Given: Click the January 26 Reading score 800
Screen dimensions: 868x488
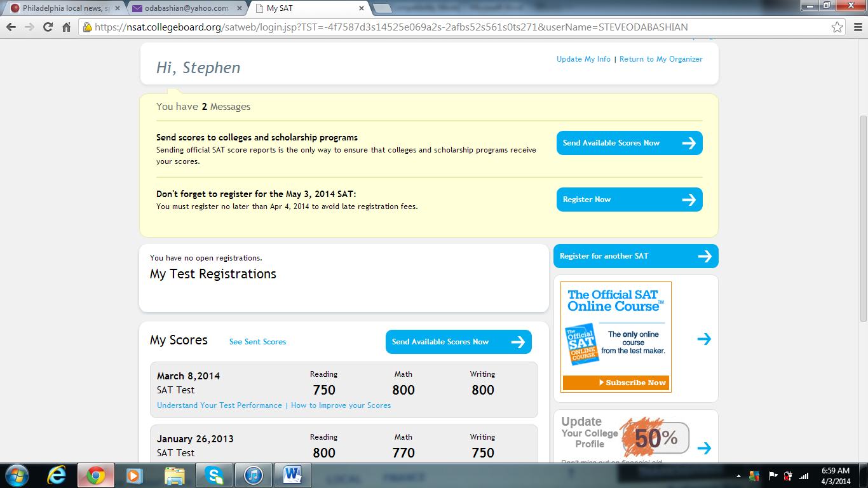Looking at the screenshot, I should pyautogui.click(x=324, y=453).
